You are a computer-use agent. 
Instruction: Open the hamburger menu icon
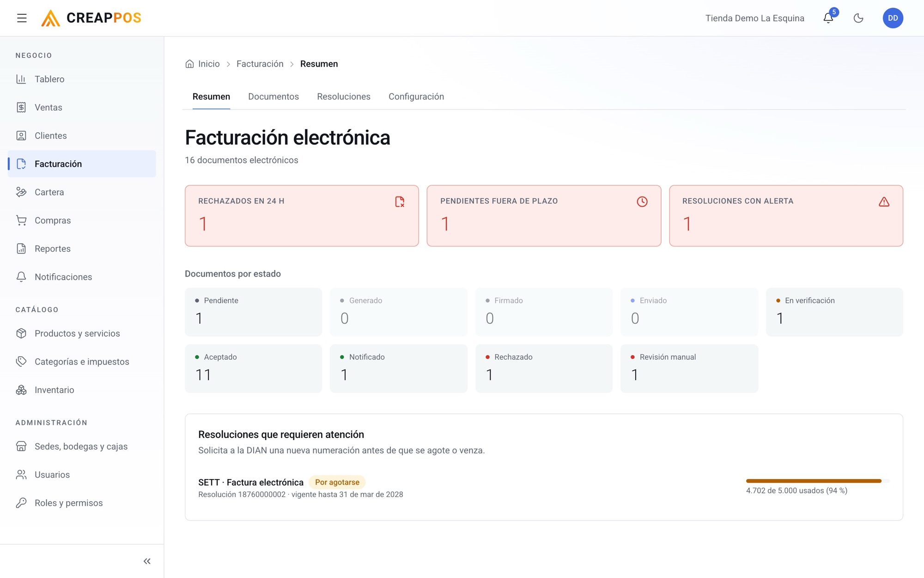pyautogui.click(x=22, y=18)
